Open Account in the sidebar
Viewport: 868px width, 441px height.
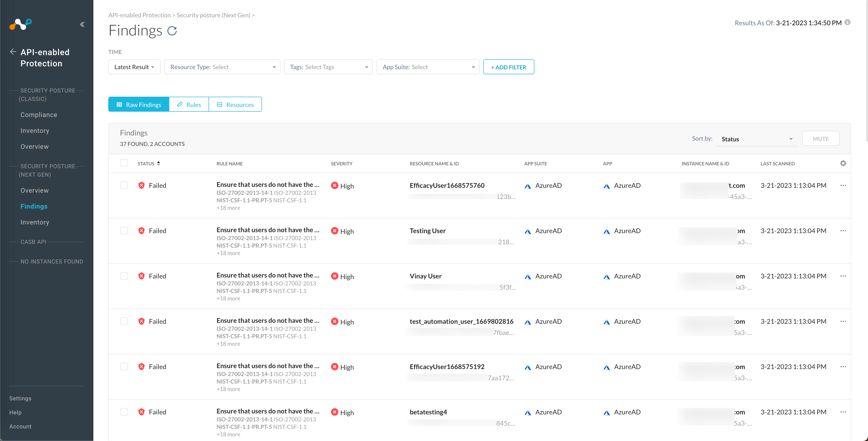point(20,426)
